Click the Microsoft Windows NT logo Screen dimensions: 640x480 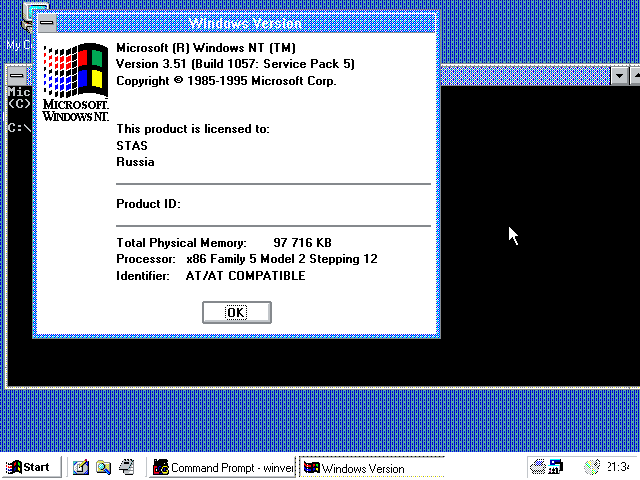point(75,81)
